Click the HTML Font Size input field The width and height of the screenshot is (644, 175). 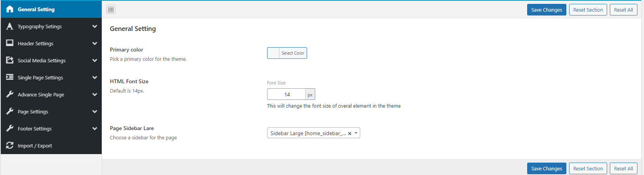pyautogui.click(x=286, y=94)
